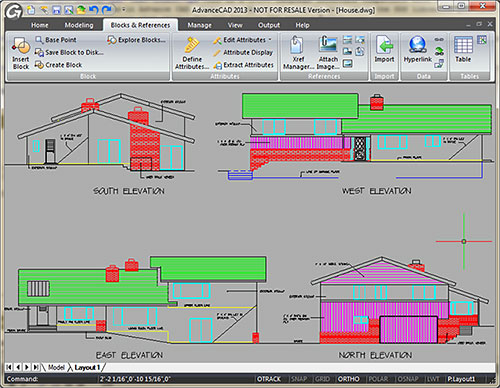Switch to the View tab
Image resolution: width=500 pixels, height=388 pixels.
pos(235,25)
